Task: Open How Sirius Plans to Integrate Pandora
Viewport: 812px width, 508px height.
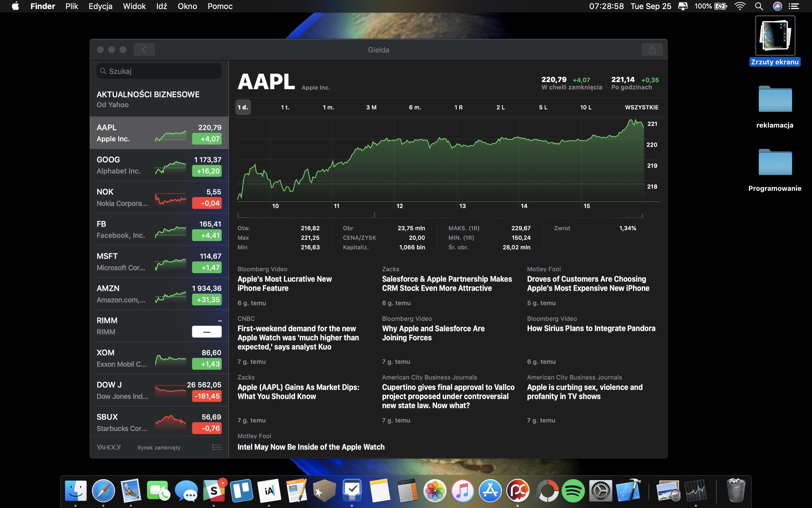Action: coord(591,328)
